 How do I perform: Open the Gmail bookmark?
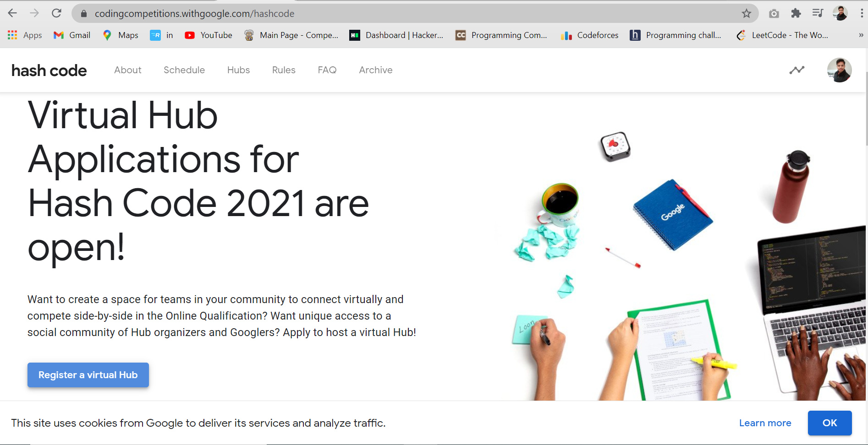tap(72, 35)
